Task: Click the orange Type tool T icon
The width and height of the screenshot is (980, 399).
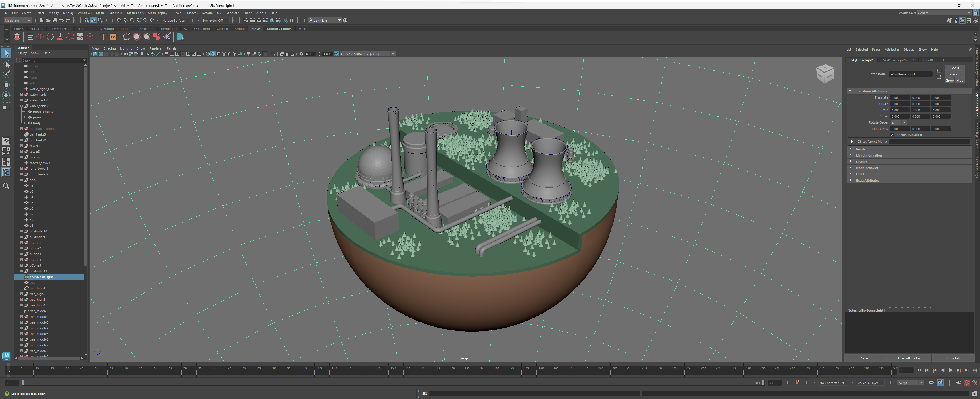Action: coord(103,37)
